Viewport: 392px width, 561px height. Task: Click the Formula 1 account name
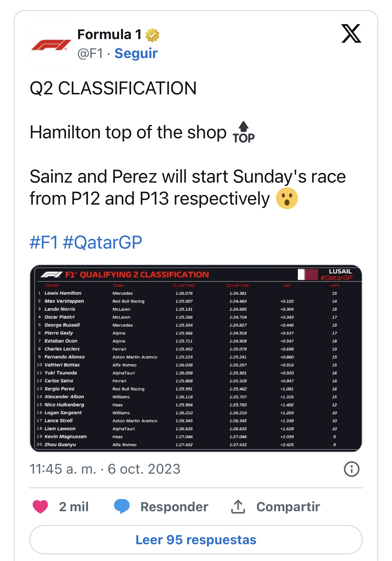(x=109, y=35)
